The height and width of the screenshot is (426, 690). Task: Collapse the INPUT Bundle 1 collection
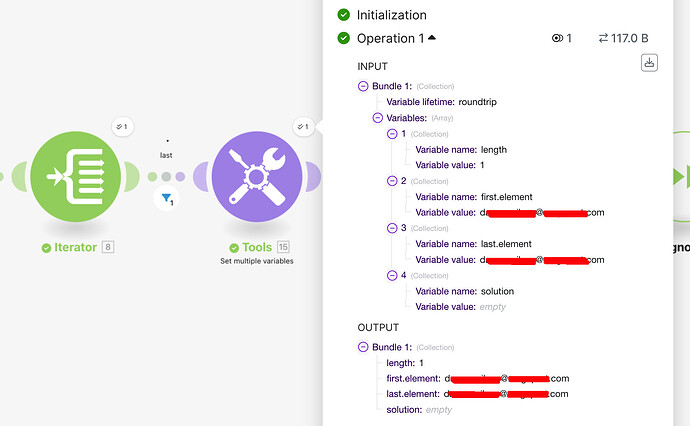(363, 87)
